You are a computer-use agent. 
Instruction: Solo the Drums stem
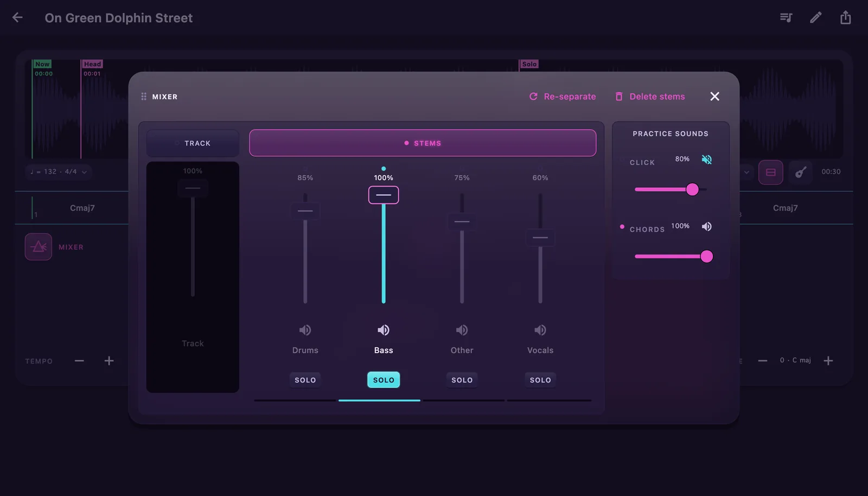click(x=305, y=380)
